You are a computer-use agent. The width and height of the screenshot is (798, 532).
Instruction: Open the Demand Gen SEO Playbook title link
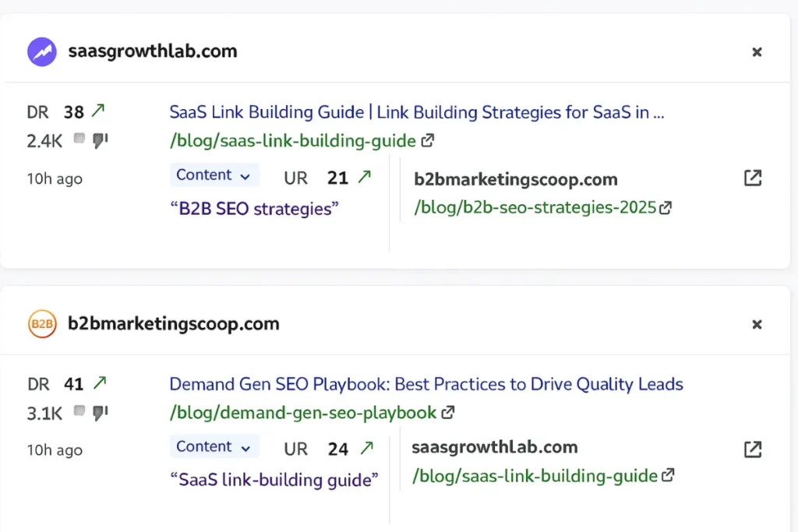[426, 384]
